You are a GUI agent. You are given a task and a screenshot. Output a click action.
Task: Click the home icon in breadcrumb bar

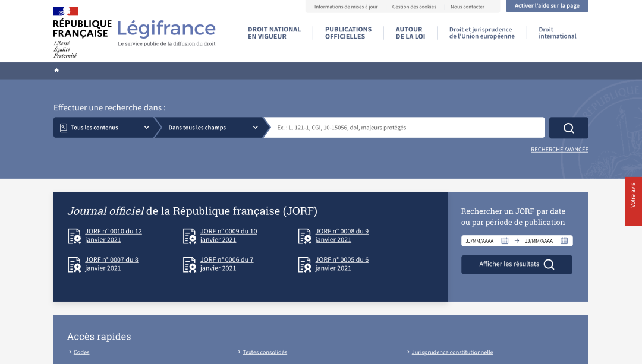pos(56,71)
